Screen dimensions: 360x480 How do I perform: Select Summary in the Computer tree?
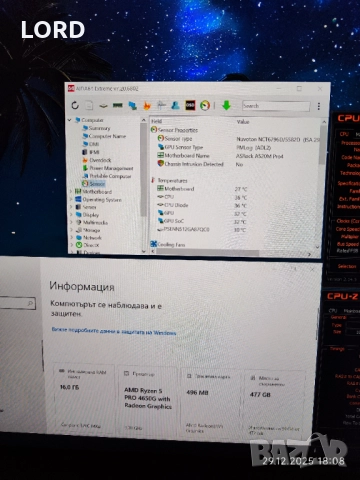pyautogui.click(x=96, y=128)
